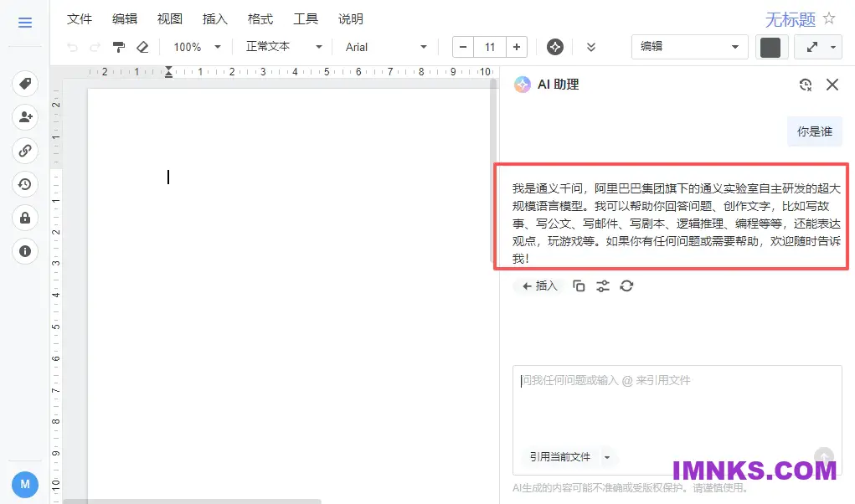Click the clear formatting eraser icon

pyautogui.click(x=142, y=47)
